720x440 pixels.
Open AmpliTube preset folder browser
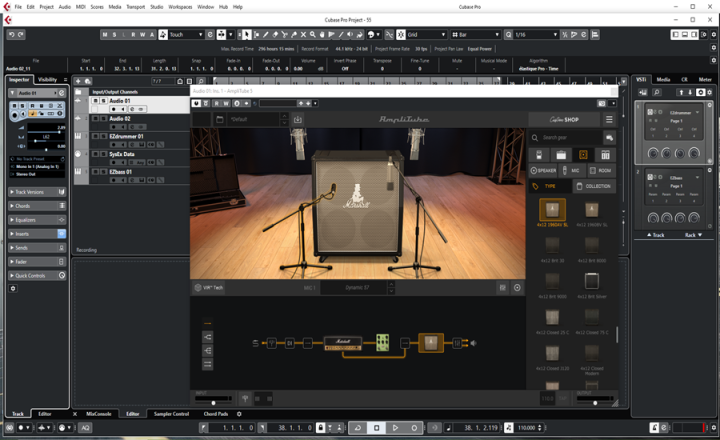[220, 119]
